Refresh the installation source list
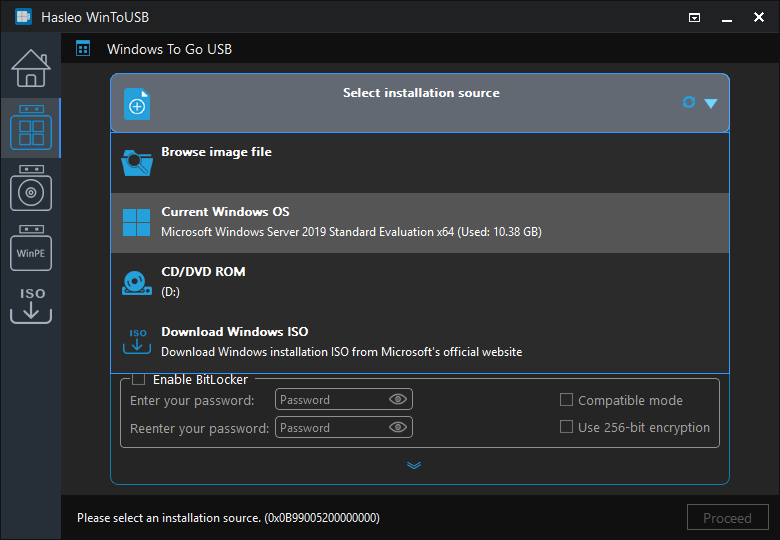Image resolution: width=780 pixels, height=540 pixels. 688,102
